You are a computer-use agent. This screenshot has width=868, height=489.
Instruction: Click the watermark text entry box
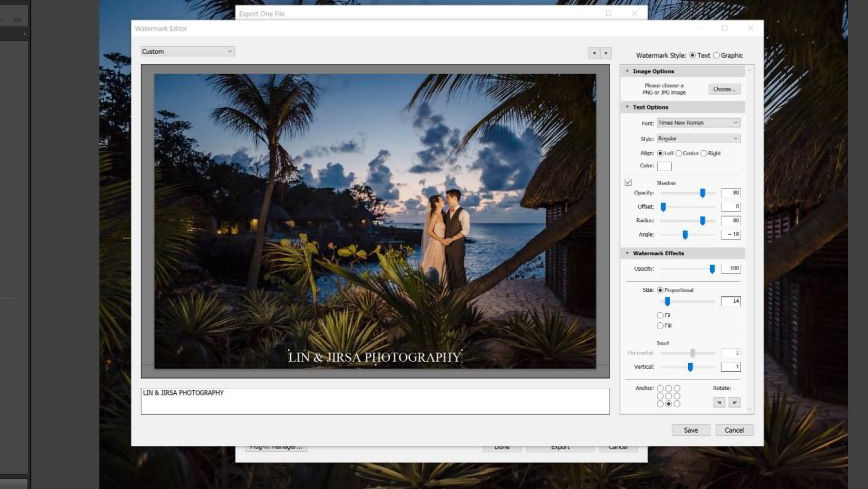click(375, 401)
